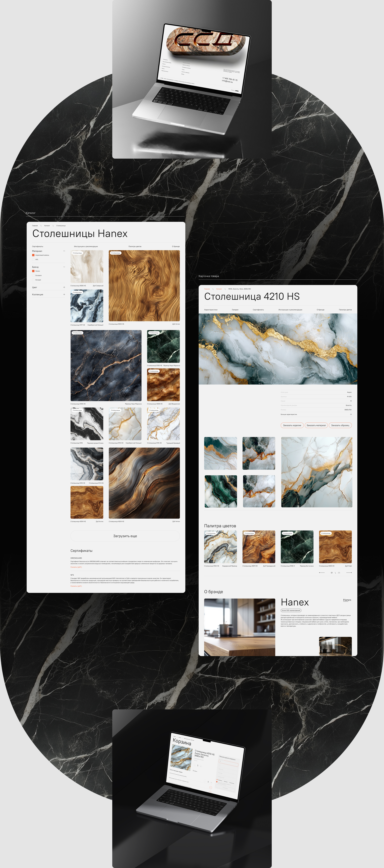
Task: Click next arrow in Палитра цветов carousel
Action: (349, 572)
